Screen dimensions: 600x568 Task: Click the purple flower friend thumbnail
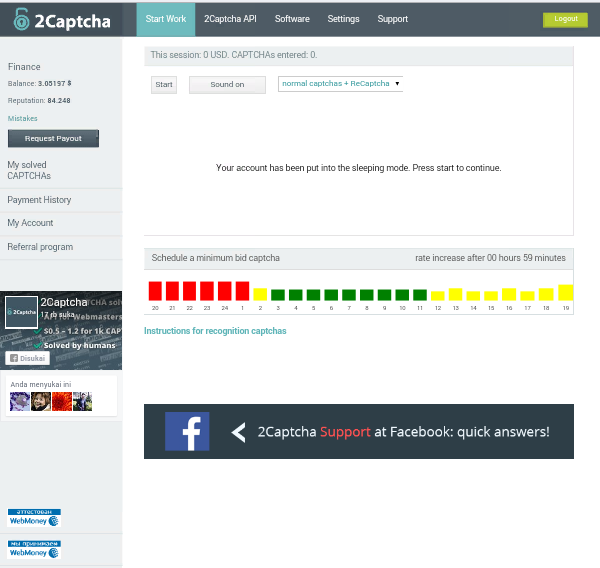pos(20,402)
